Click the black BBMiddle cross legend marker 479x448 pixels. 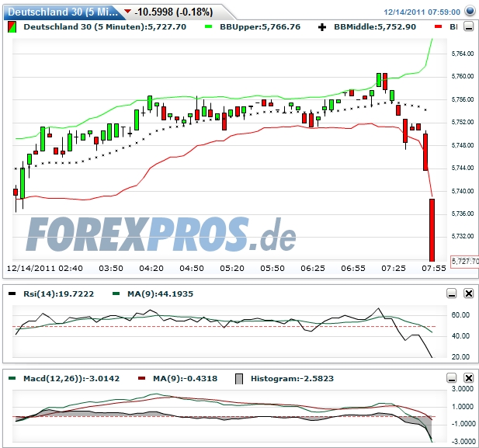coord(322,27)
